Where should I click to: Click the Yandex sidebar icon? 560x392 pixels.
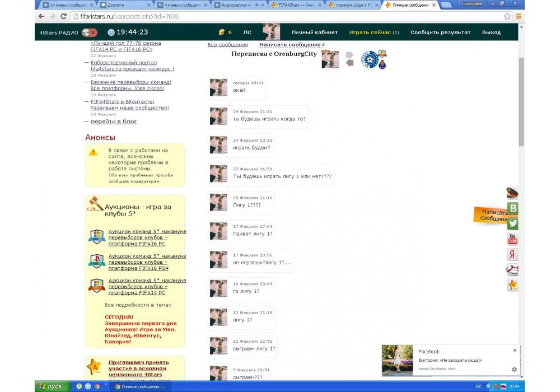point(512,255)
